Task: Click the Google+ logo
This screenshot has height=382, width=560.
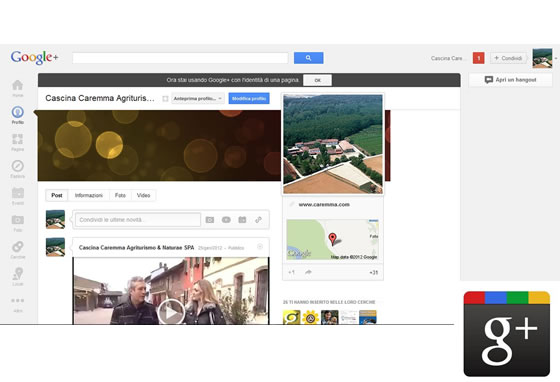Action: [x=34, y=57]
